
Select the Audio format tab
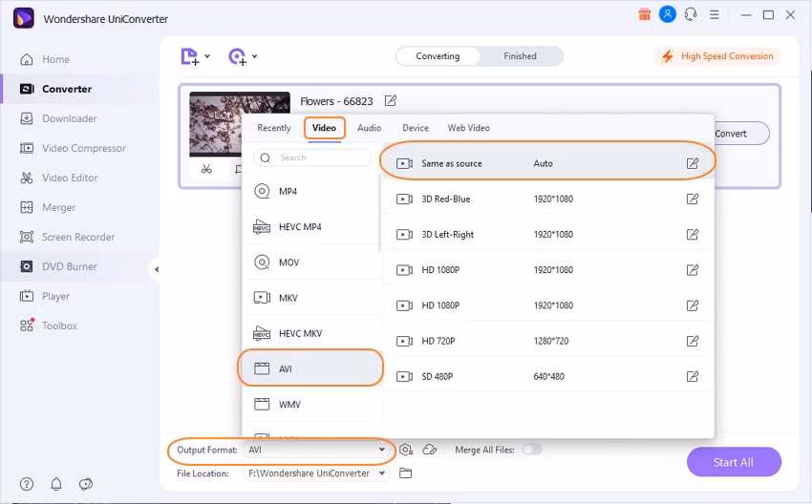click(369, 128)
